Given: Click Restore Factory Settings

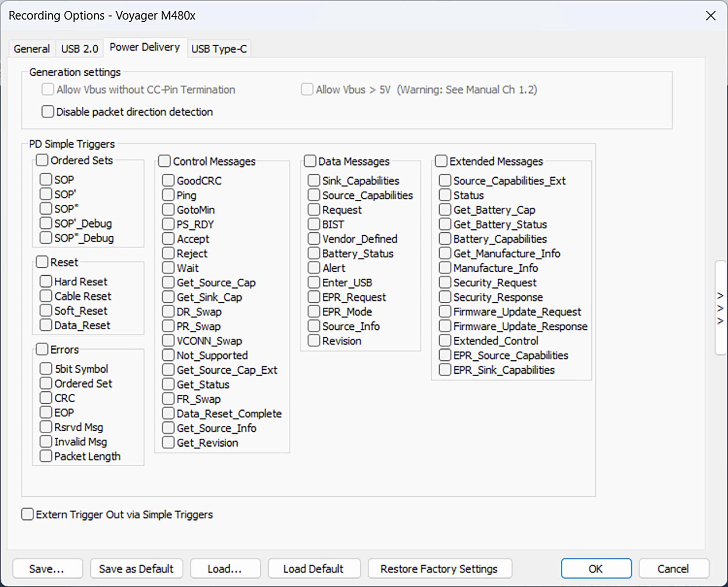Looking at the screenshot, I should (x=440, y=569).
